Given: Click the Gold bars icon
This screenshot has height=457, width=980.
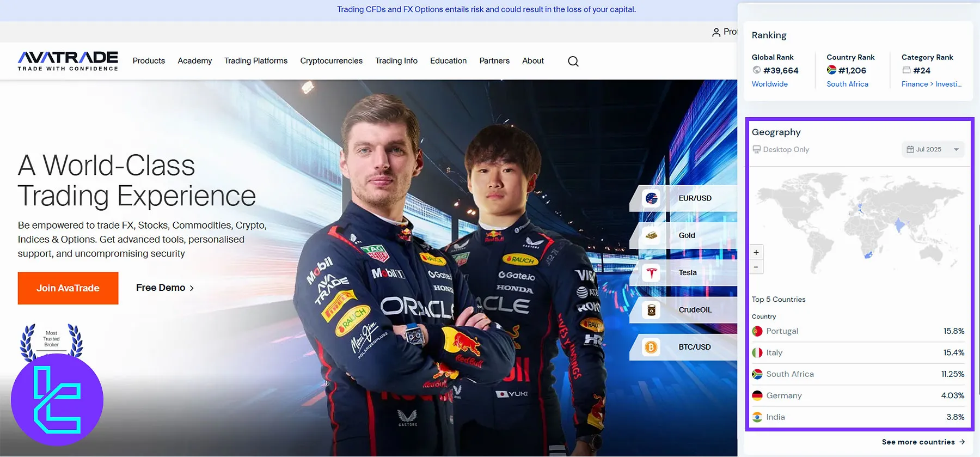Looking at the screenshot, I should click(x=651, y=236).
